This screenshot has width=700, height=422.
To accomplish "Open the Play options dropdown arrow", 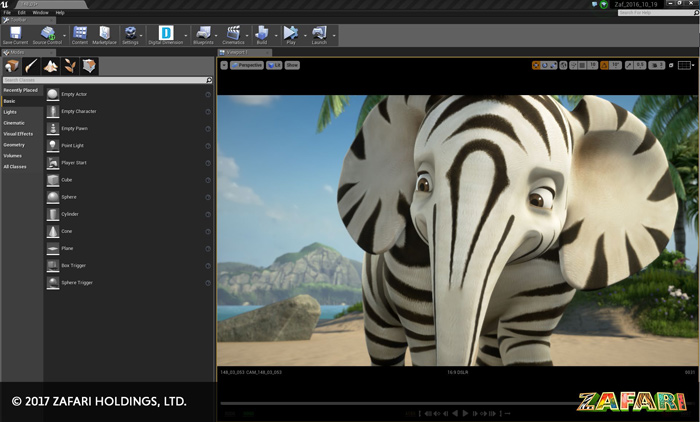I will click(305, 35).
